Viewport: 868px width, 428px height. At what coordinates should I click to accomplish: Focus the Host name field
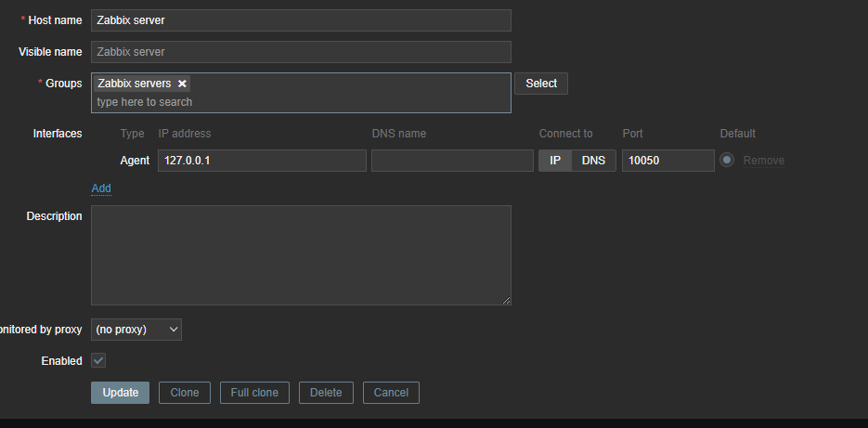pyautogui.click(x=301, y=20)
